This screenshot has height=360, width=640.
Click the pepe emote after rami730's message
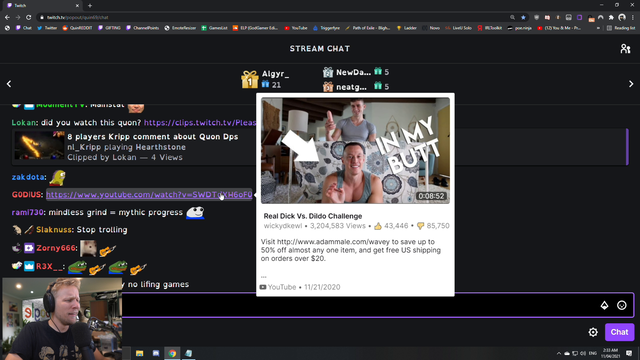pyautogui.click(x=195, y=212)
